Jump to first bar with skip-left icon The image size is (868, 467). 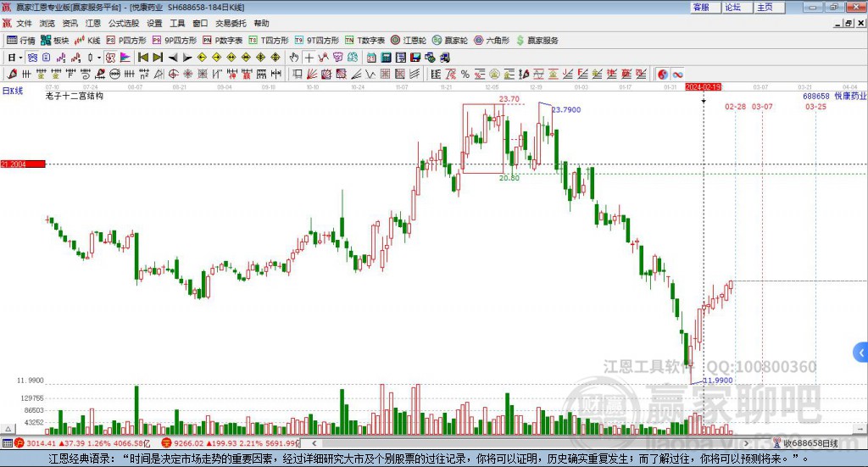pyautogui.click(x=142, y=58)
